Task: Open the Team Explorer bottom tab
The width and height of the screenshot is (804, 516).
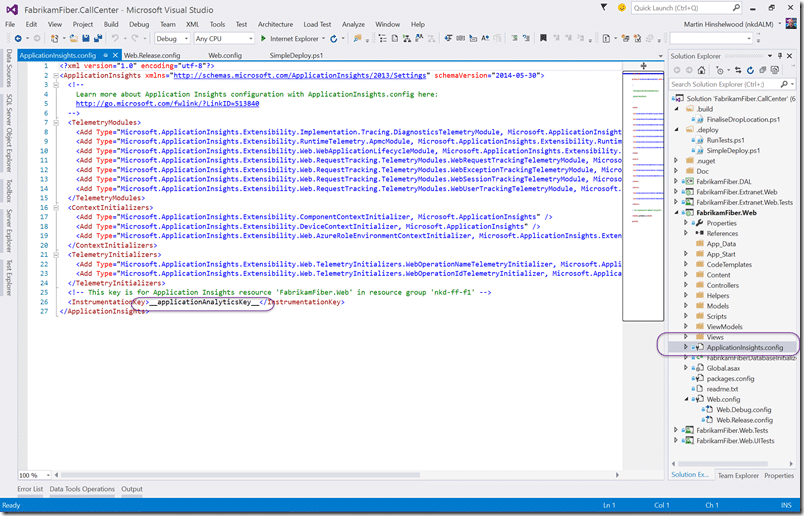Action: click(x=738, y=475)
